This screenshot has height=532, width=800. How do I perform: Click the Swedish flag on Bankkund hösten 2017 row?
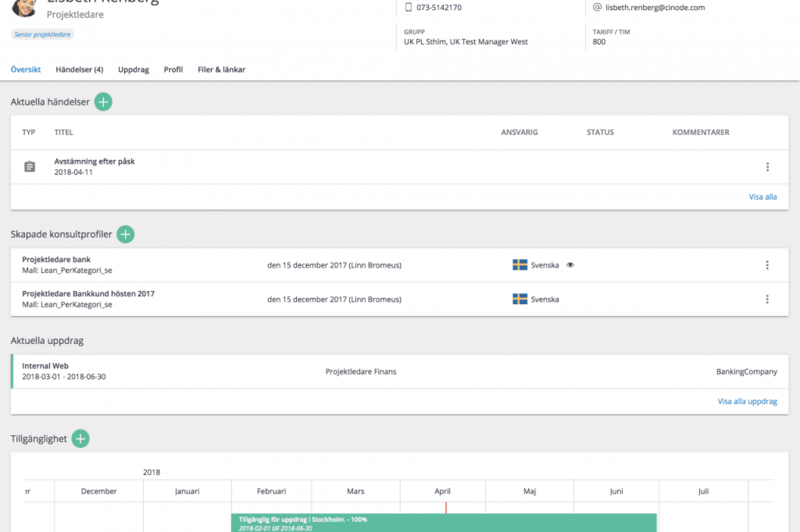pyautogui.click(x=520, y=299)
